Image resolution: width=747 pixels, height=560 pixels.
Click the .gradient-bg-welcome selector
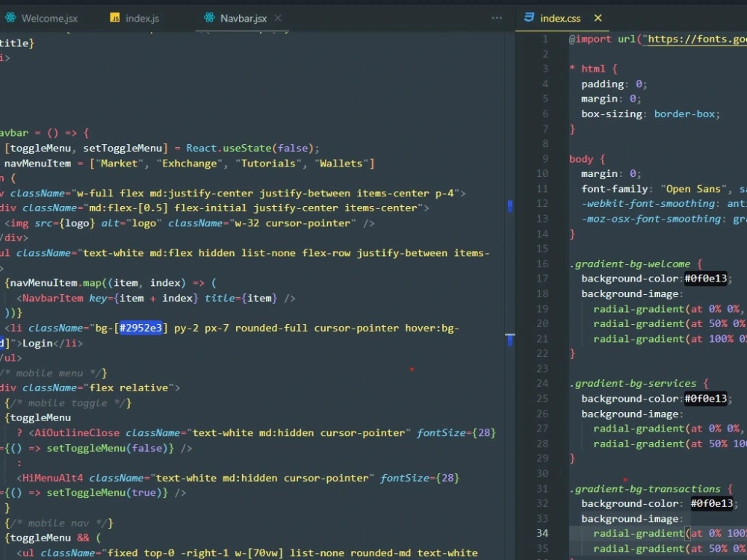(630, 264)
